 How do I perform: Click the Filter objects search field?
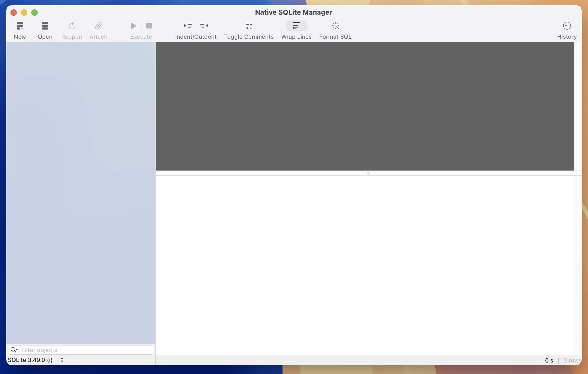[81, 350]
